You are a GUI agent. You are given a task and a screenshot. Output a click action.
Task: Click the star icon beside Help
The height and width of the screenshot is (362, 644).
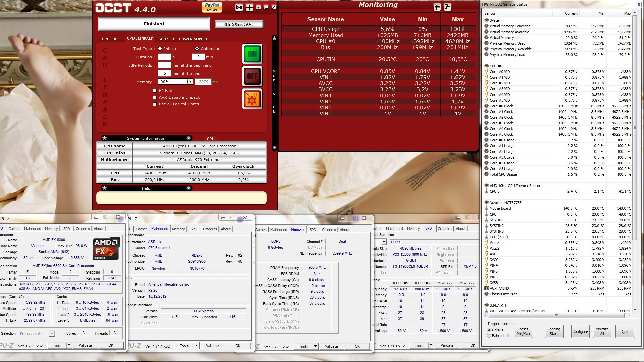click(x=104, y=188)
